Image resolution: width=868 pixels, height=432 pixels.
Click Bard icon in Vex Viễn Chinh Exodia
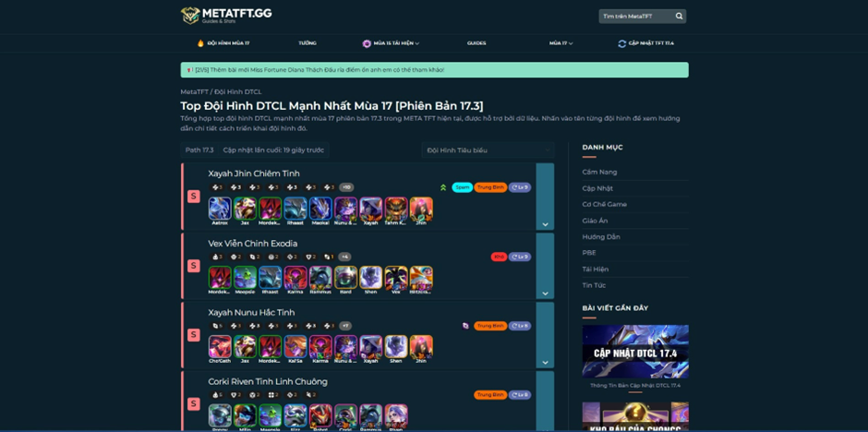click(346, 278)
